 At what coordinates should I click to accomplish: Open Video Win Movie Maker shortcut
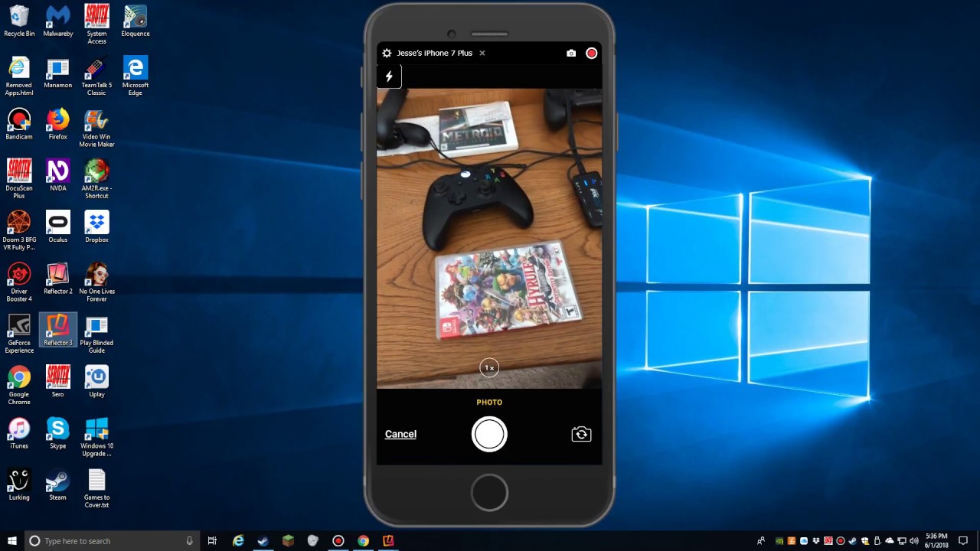(x=96, y=127)
